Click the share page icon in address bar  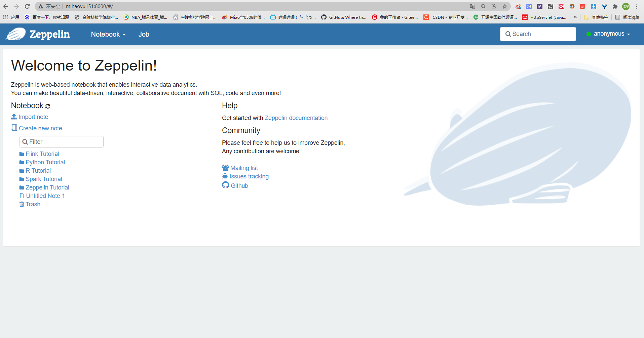(x=494, y=6)
